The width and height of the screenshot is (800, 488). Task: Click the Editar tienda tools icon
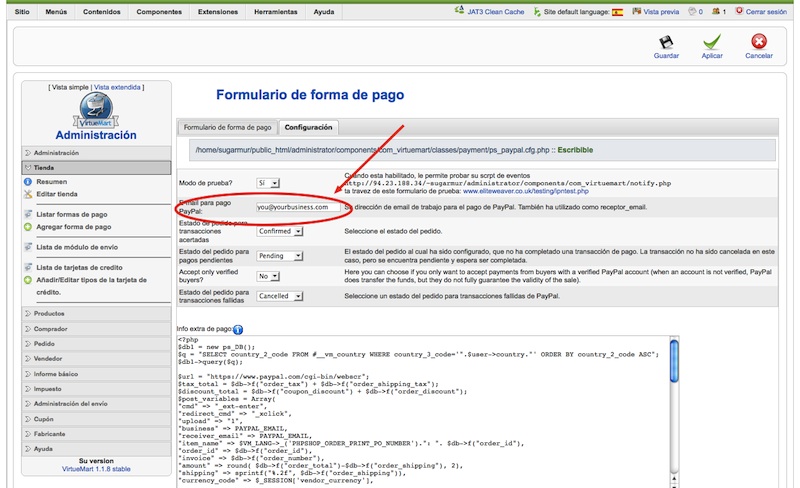coord(28,194)
